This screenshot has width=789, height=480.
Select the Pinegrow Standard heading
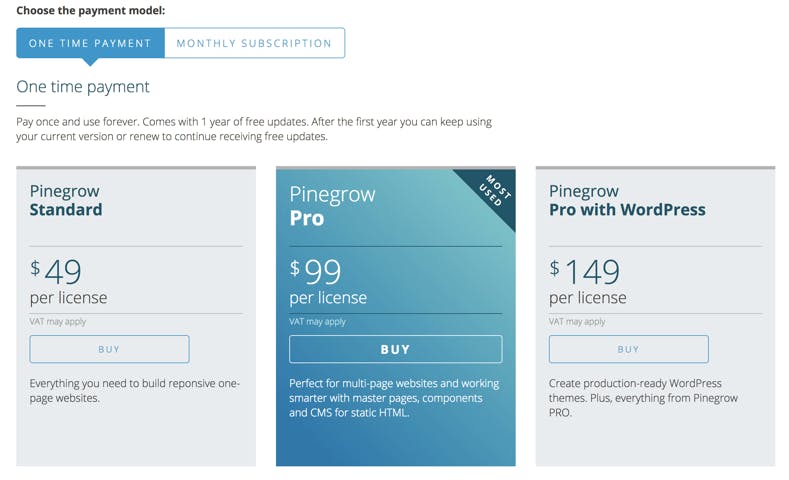coord(66,200)
